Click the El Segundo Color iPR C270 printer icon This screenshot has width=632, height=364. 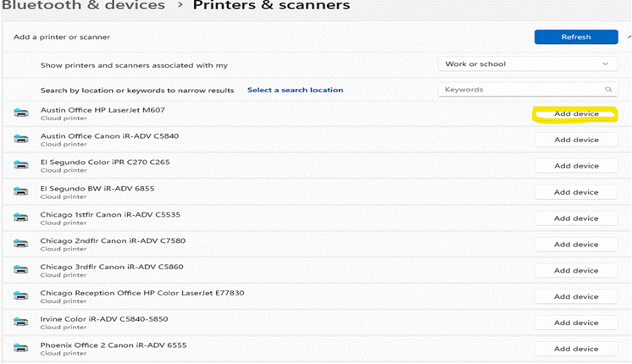point(21,165)
